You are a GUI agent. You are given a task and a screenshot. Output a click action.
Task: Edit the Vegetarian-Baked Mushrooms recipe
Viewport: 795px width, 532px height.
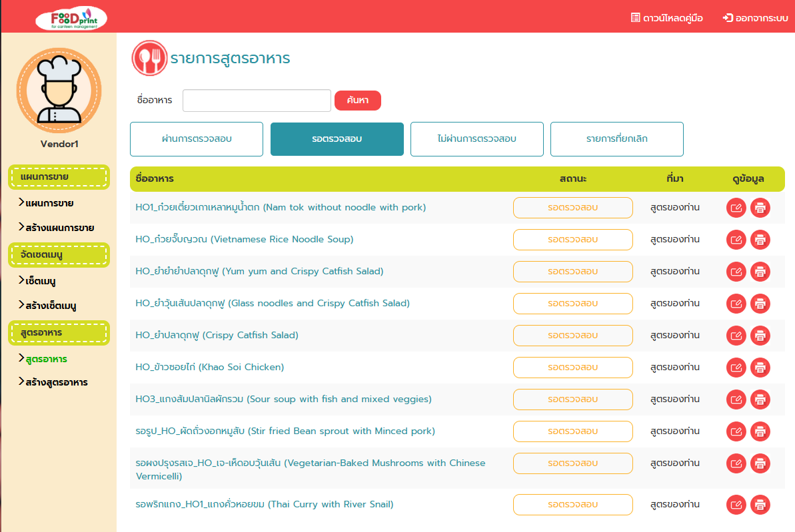(736, 463)
